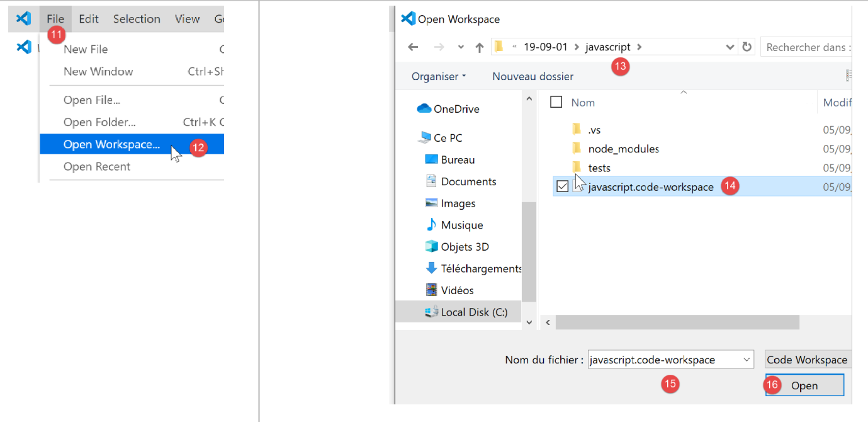Viewport: 868px width, 422px height.
Task: Click the back arrow in the Open Workspace dialog
Action: tap(413, 47)
